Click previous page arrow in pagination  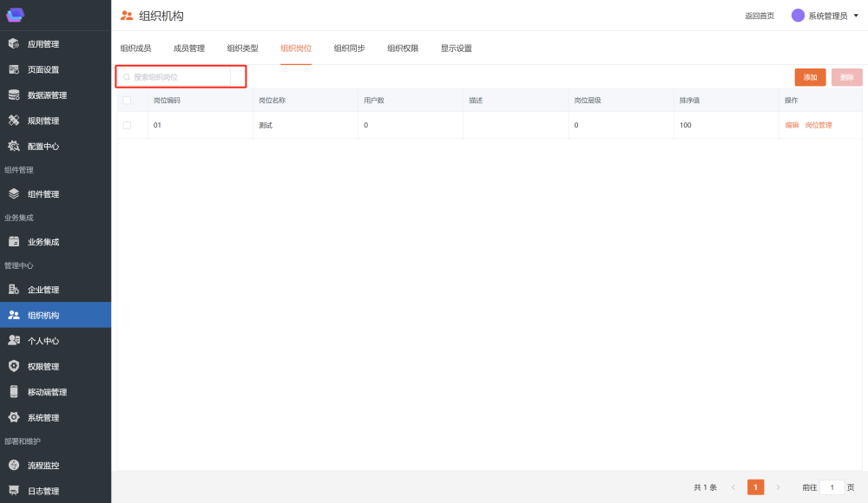pyautogui.click(x=733, y=487)
